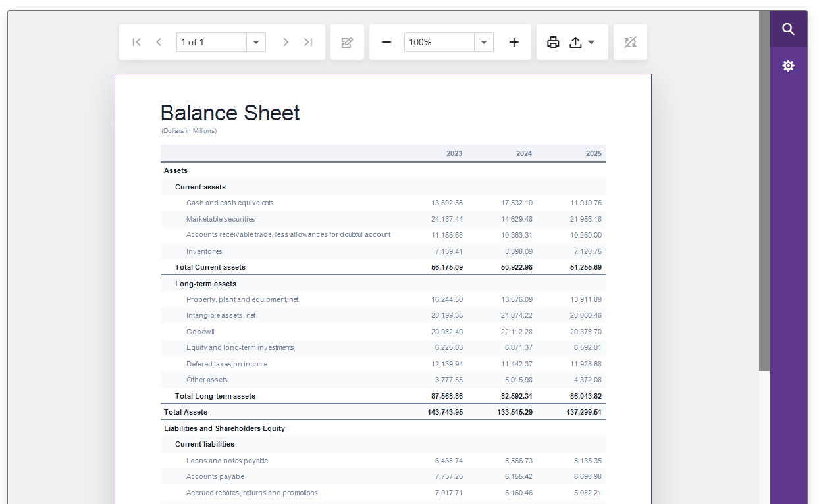Open the search panel
The width and height of the screenshot is (819, 504).
point(788,29)
